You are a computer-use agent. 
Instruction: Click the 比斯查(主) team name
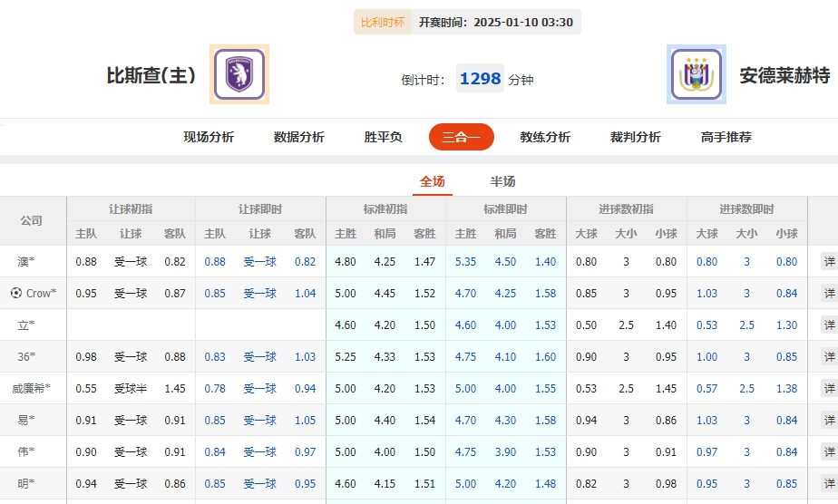pos(151,75)
